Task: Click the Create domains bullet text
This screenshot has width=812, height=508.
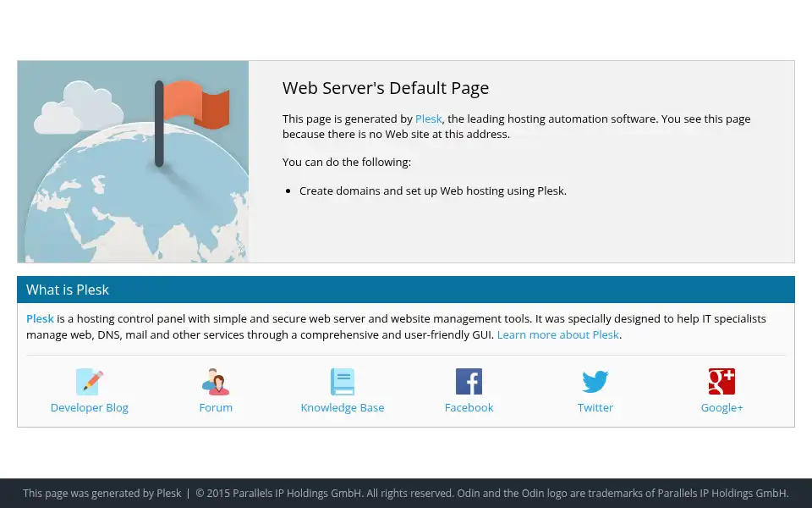Action: point(433,190)
